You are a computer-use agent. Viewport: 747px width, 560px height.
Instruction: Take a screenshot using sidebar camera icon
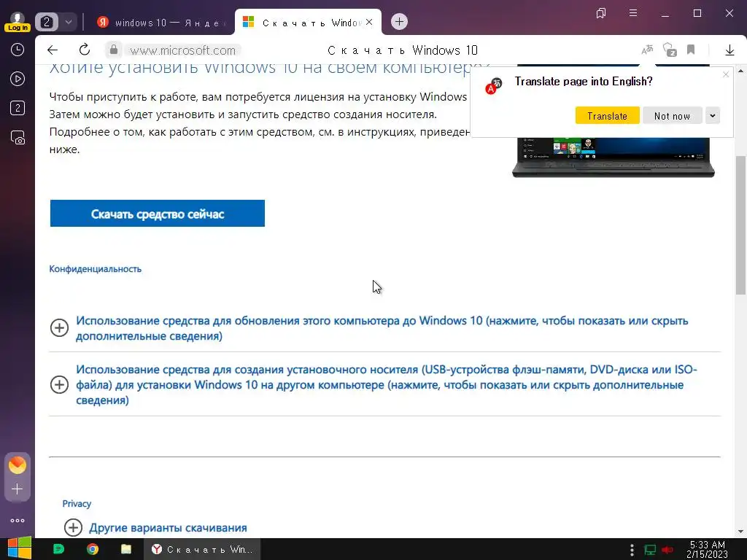point(18,138)
